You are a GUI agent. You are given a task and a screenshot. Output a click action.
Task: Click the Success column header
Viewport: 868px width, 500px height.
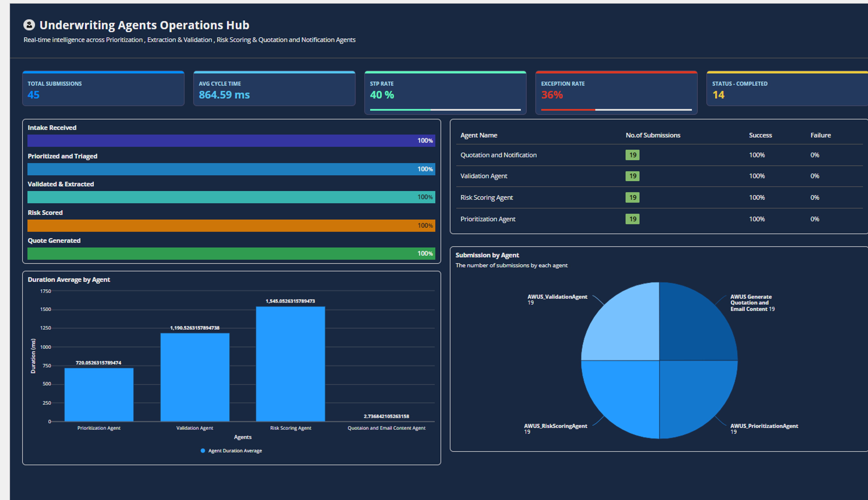(x=760, y=135)
